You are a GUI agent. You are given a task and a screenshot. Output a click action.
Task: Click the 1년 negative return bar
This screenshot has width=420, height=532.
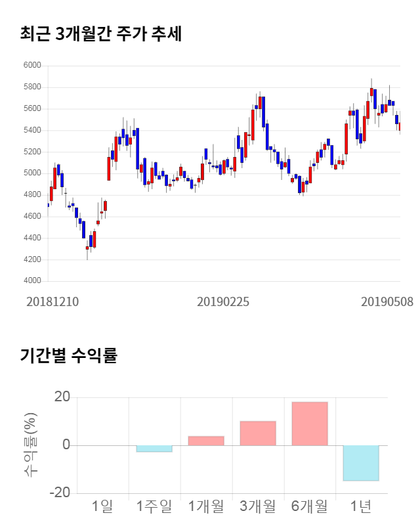tap(362, 463)
